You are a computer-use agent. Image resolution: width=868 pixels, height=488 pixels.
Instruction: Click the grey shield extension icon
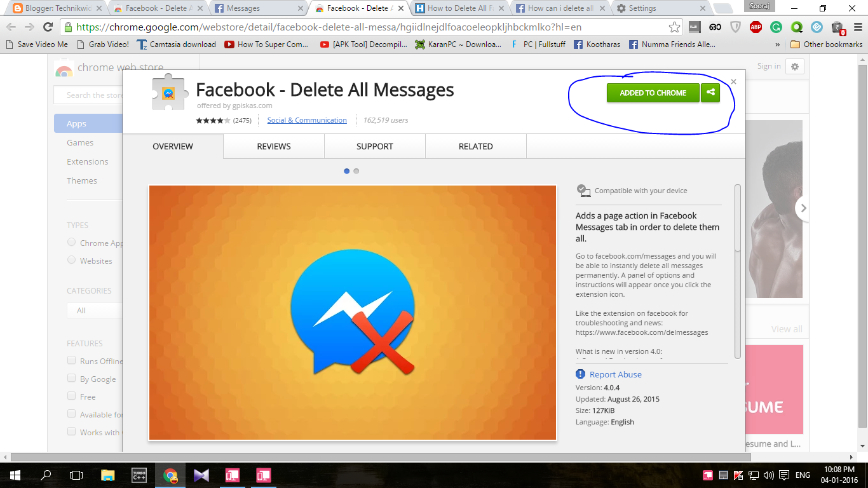point(735,27)
